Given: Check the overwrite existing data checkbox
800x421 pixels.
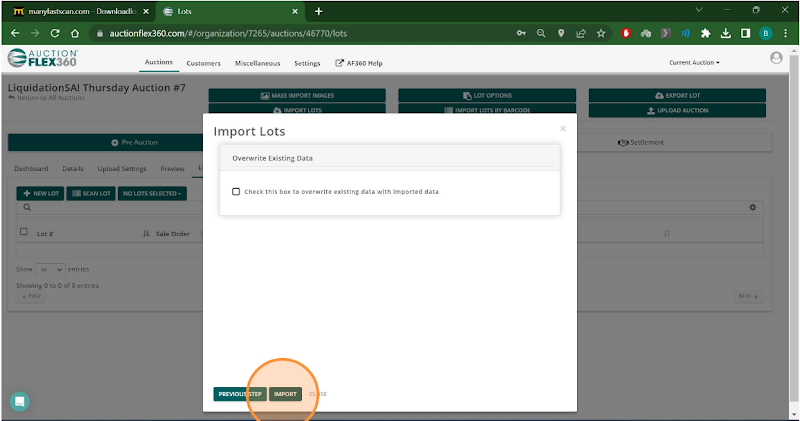Looking at the screenshot, I should (236, 191).
